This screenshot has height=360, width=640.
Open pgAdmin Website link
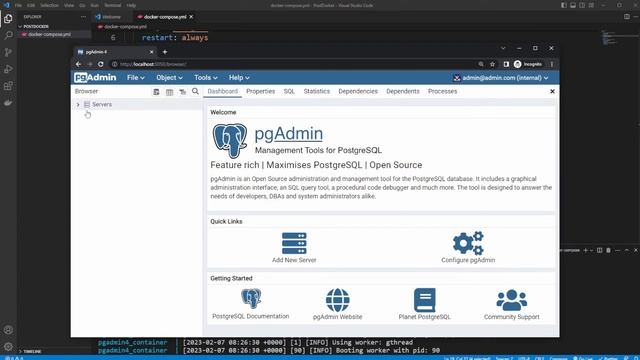(338, 304)
